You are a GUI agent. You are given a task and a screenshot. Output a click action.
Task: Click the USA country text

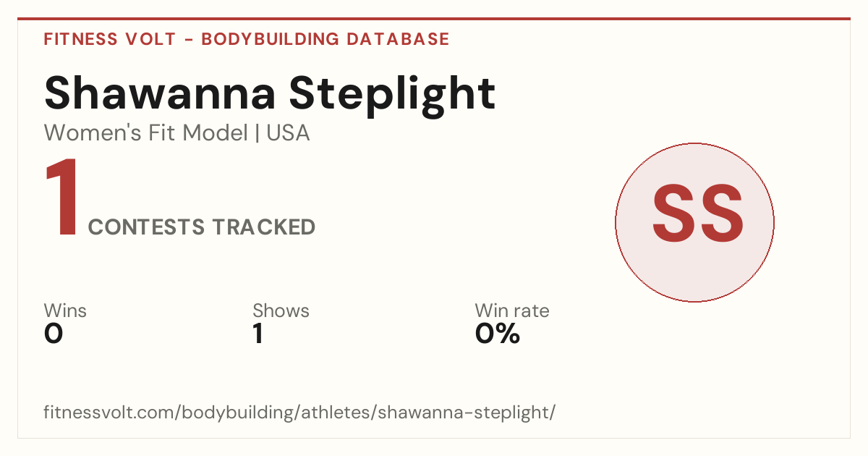[x=288, y=133]
